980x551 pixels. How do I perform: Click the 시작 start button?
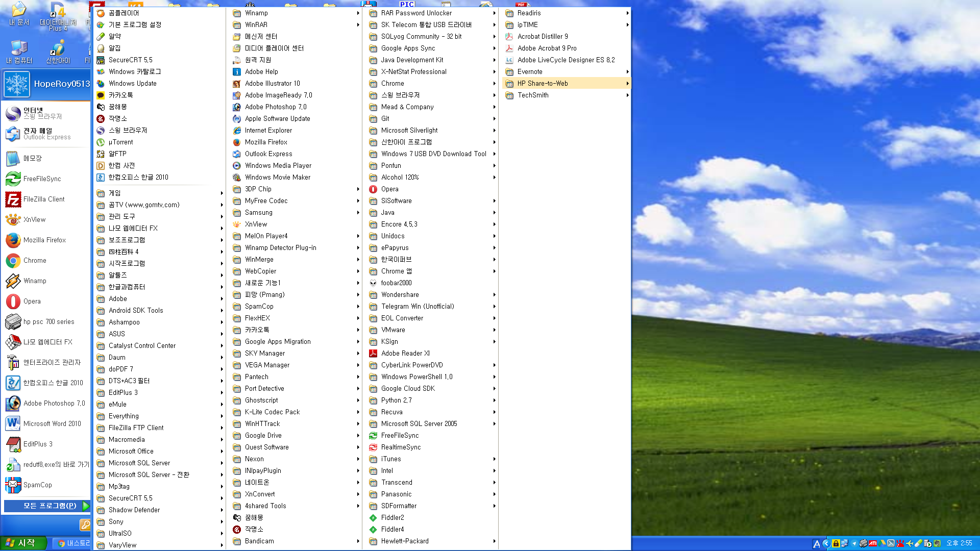click(x=23, y=543)
